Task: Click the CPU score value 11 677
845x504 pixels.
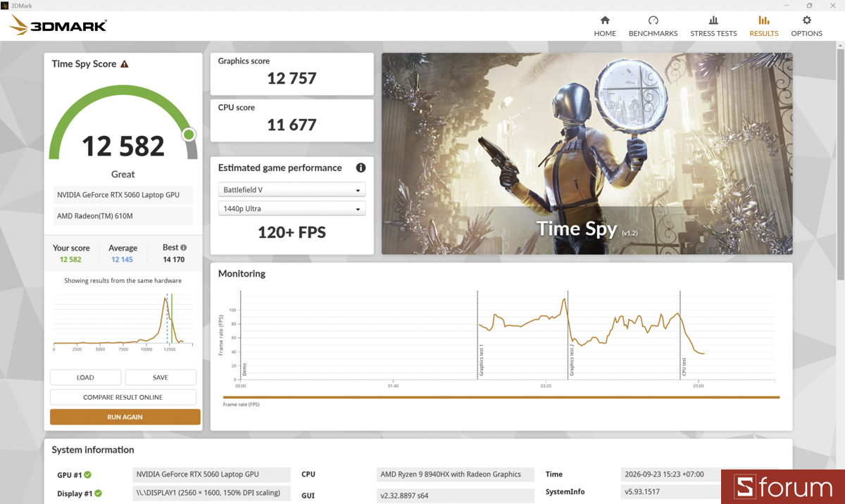Action: [x=292, y=125]
